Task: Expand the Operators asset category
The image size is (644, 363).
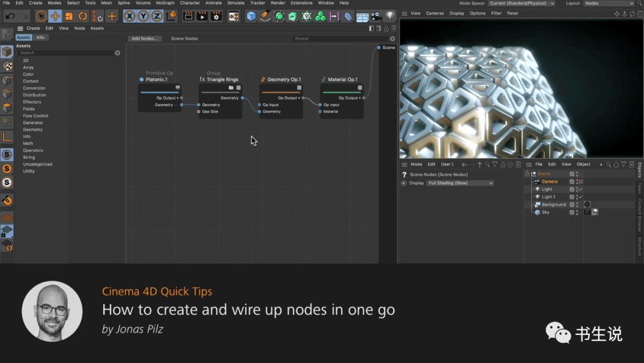Action: pyautogui.click(x=33, y=150)
